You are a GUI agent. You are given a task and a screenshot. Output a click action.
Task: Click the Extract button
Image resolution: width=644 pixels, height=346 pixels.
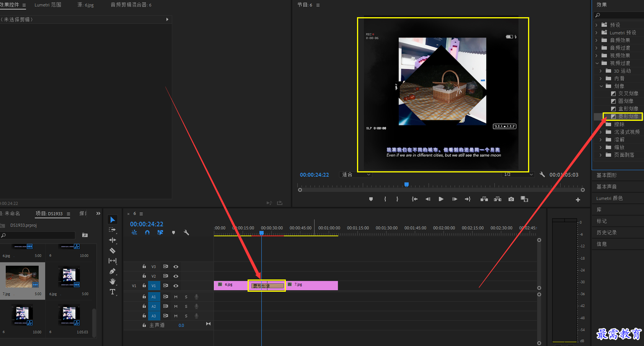click(x=497, y=199)
